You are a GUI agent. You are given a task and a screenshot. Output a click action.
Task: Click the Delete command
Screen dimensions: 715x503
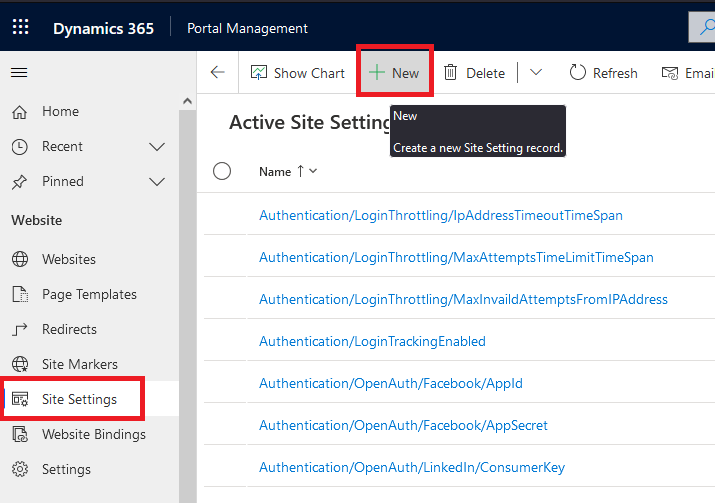(x=474, y=73)
